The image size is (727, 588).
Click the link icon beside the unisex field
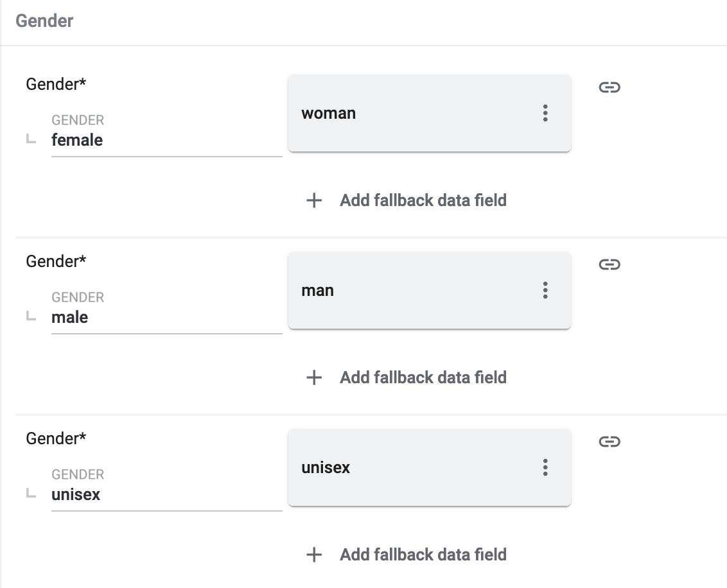609,442
